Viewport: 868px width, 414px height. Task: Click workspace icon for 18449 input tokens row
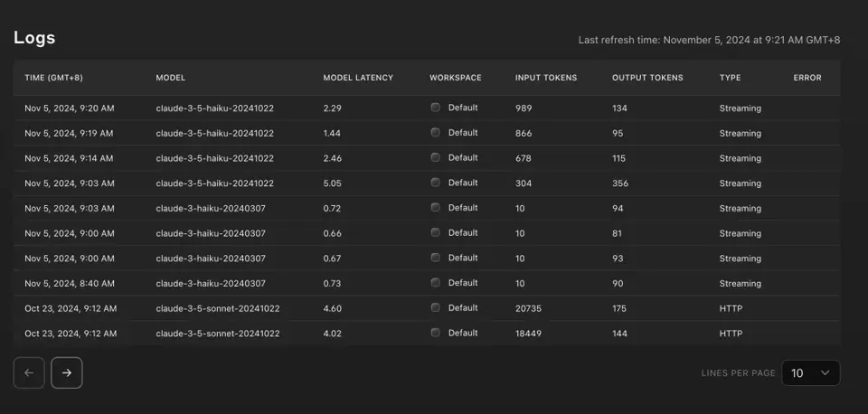coord(436,333)
